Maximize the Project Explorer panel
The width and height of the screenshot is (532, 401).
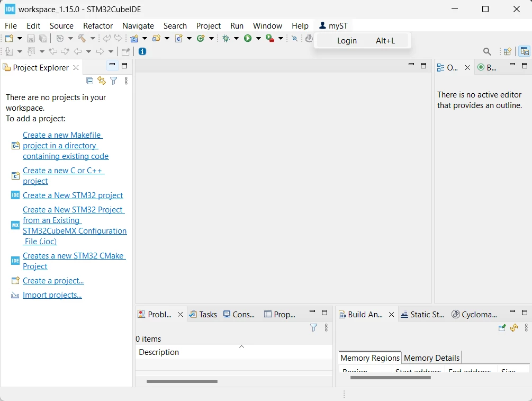tap(124, 66)
